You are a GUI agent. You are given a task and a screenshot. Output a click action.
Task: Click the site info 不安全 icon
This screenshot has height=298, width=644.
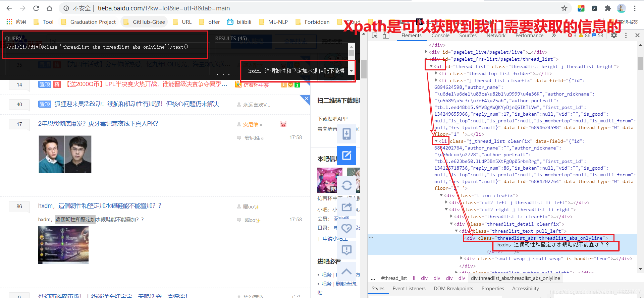tap(66, 8)
